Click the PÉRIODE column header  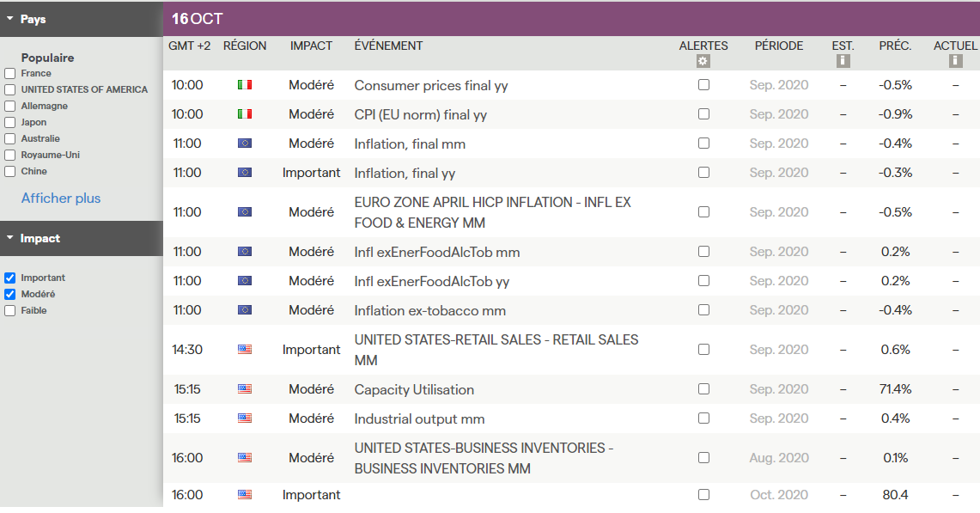[779, 46]
